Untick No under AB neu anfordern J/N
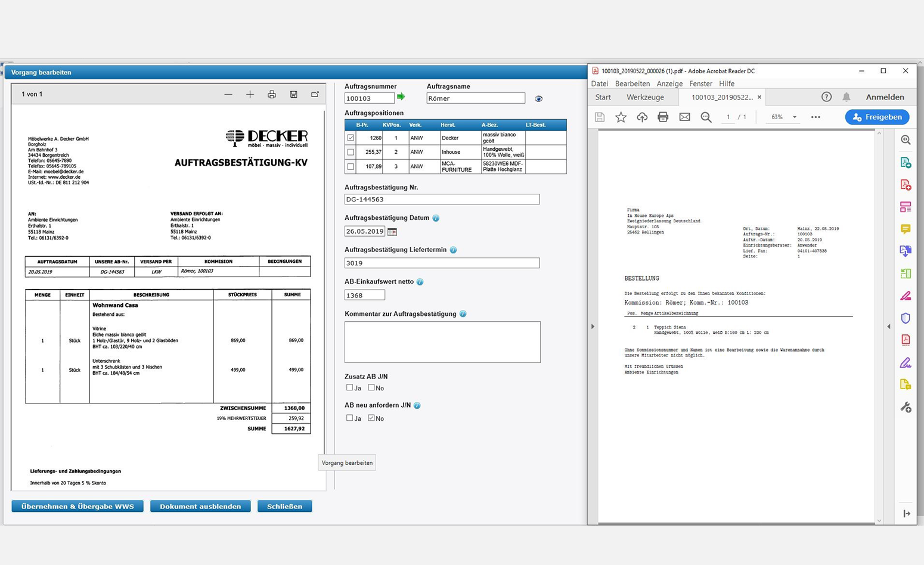 (371, 418)
